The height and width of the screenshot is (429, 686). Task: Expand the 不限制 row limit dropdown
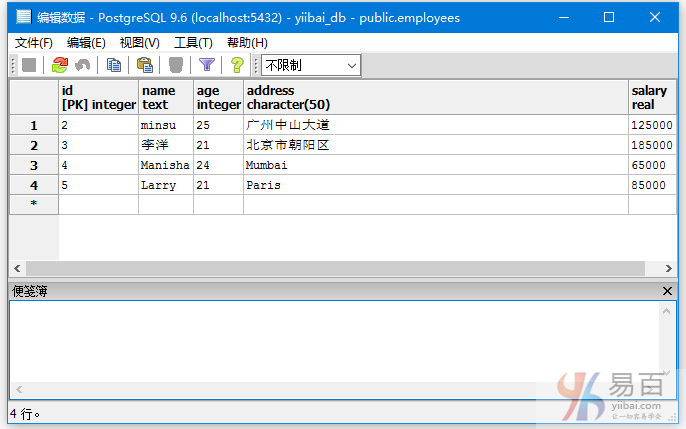click(x=351, y=65)
